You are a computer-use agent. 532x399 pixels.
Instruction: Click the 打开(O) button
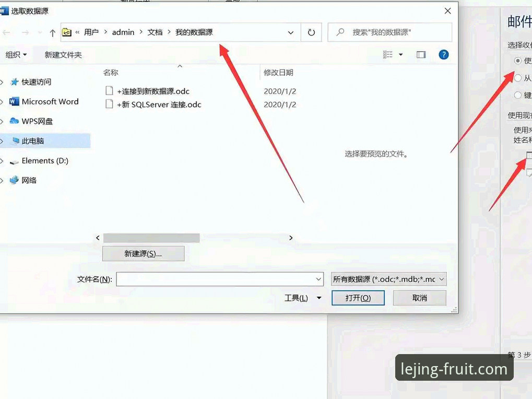[358, 298]
